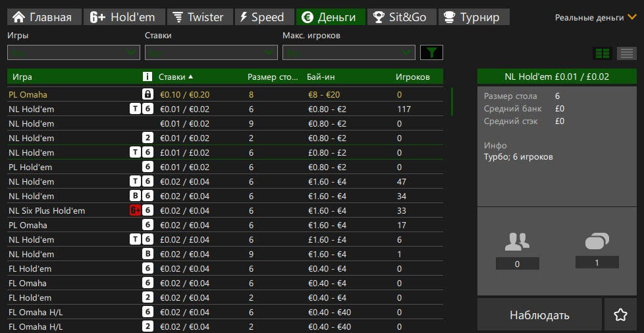Click 6 icon on FL Omaha row
The width and height of the screenshot is (644, 333).
coord(148,283)
